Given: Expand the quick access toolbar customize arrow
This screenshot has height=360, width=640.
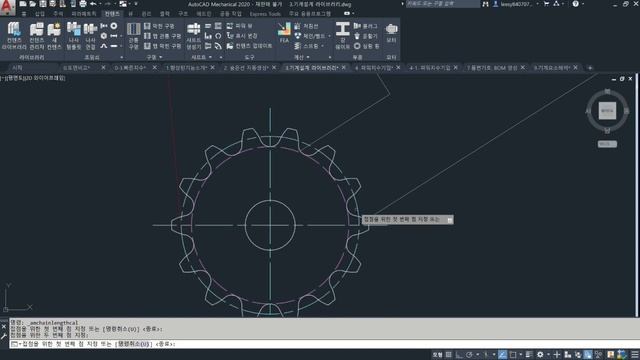Looking at the screenshot, I should 136,4.
